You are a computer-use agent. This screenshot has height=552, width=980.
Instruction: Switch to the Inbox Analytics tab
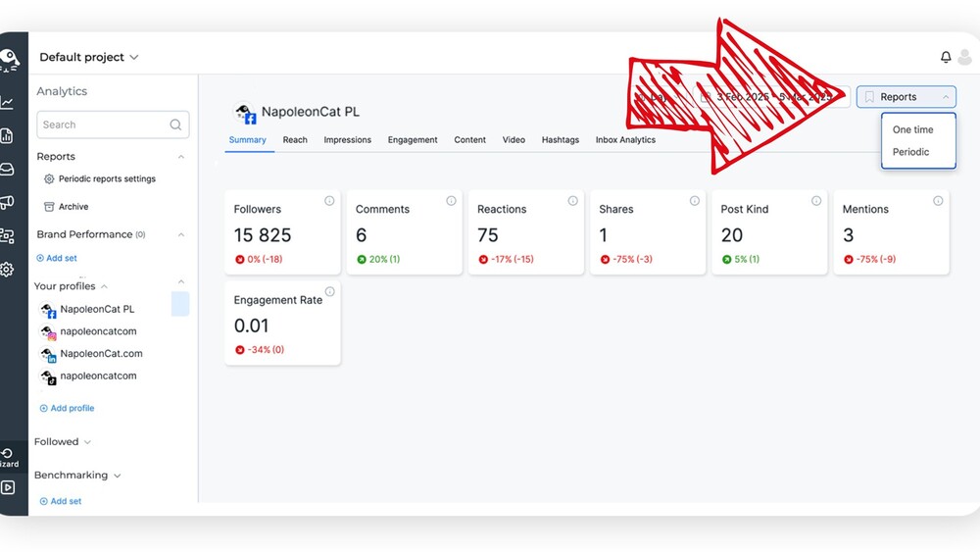tap(625, 140)
